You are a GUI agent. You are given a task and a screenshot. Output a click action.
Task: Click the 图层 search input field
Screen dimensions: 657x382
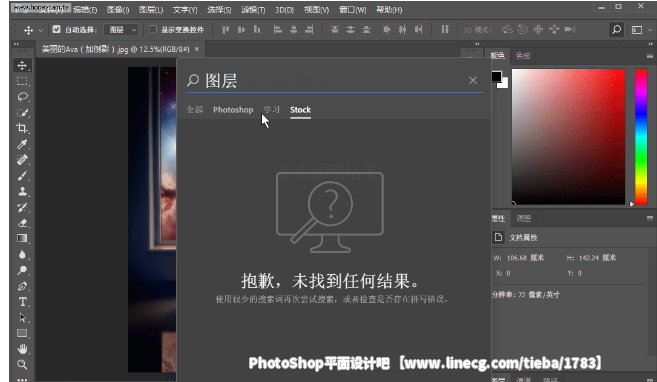pyautogui.click(x=334, y=81)
